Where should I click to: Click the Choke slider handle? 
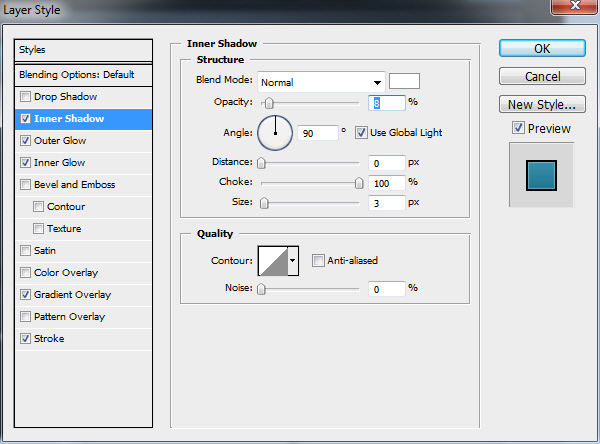coord(359,183)
